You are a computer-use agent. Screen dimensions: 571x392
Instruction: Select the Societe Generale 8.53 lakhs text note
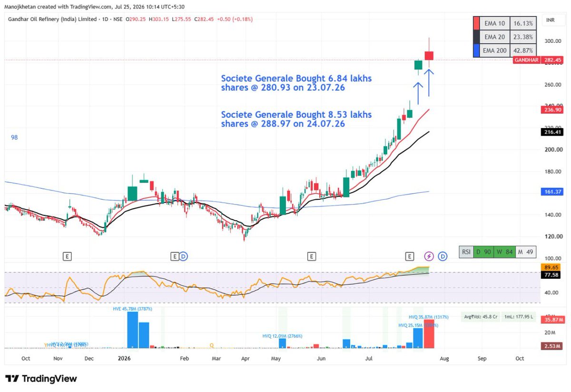(296, 119)
